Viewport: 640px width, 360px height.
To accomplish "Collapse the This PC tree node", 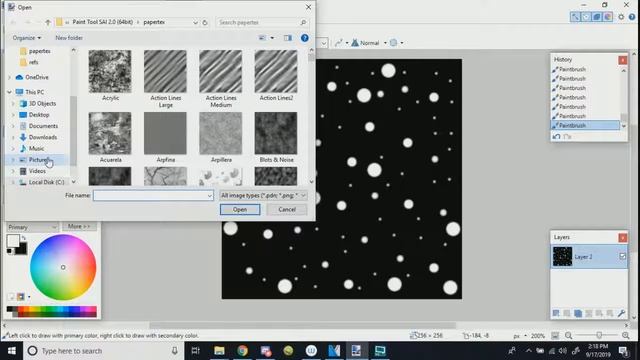I will pyautogui.click(x=9, y=92).
